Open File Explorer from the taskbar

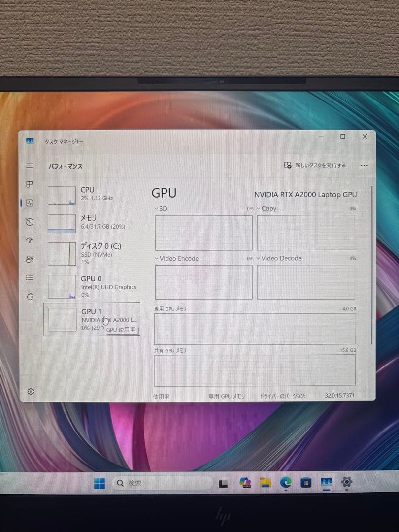[266, 483]
